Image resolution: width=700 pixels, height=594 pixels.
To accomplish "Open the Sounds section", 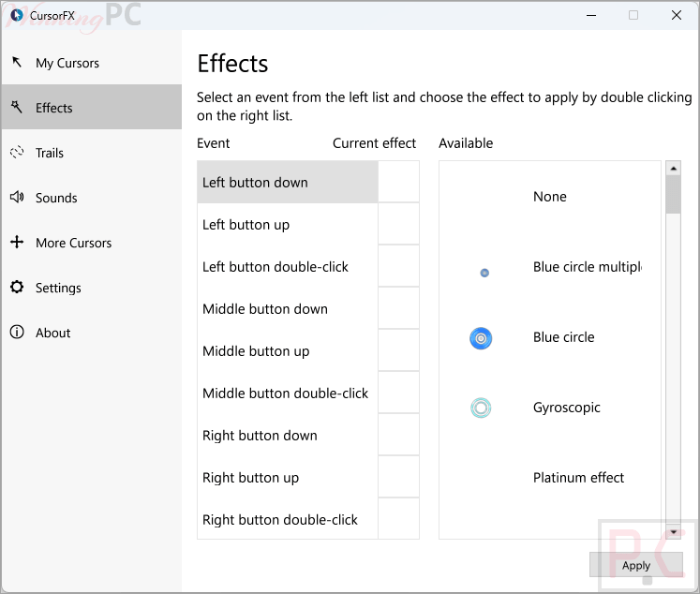I will (92, 198).
